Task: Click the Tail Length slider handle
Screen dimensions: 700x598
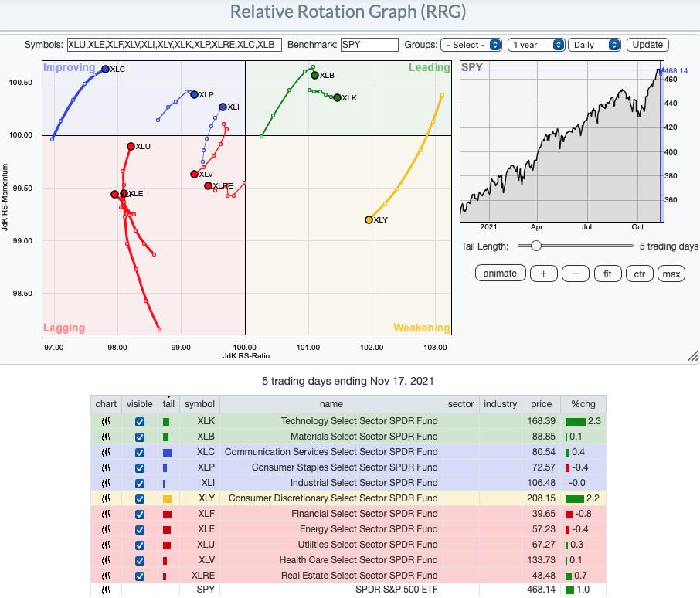Action: click(x=535, y=246)
